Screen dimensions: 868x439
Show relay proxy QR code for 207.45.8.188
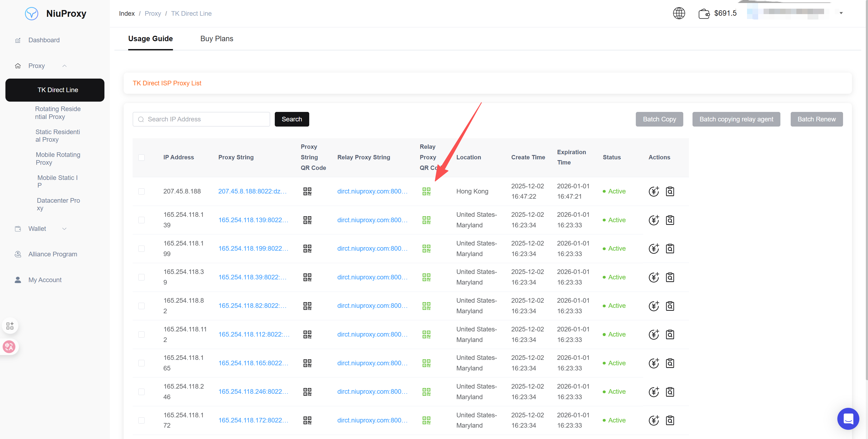point(426,191)
